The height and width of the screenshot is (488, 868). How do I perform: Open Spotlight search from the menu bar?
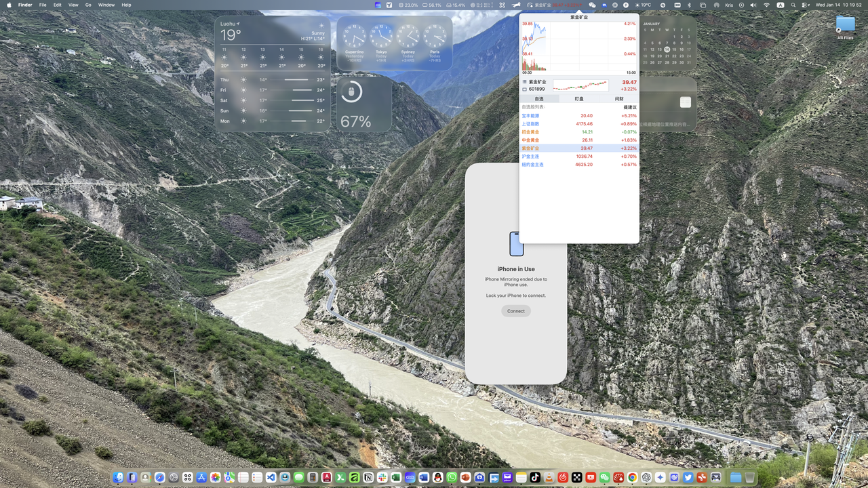tap(793, 5)
